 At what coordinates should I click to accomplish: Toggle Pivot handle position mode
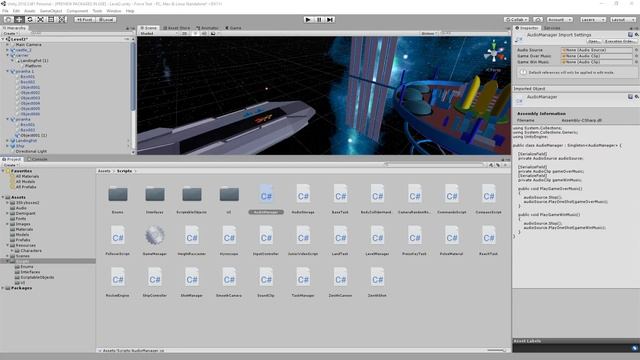click(84, 20)
